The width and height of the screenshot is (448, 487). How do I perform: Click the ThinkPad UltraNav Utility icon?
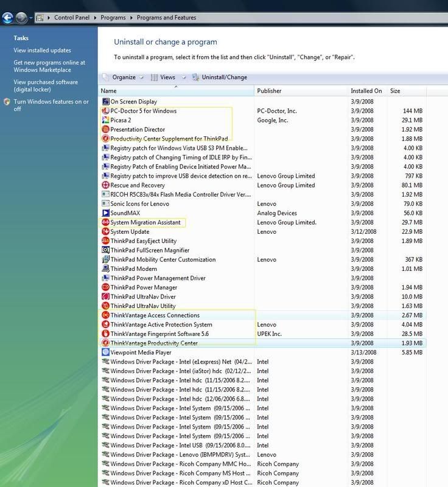click(x=105, y=306)
